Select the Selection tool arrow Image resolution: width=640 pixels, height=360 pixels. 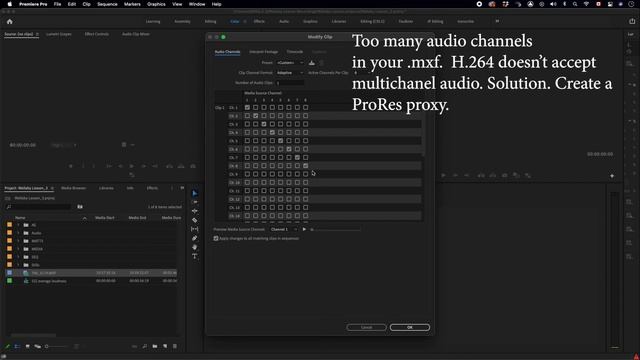coord(195,193)
